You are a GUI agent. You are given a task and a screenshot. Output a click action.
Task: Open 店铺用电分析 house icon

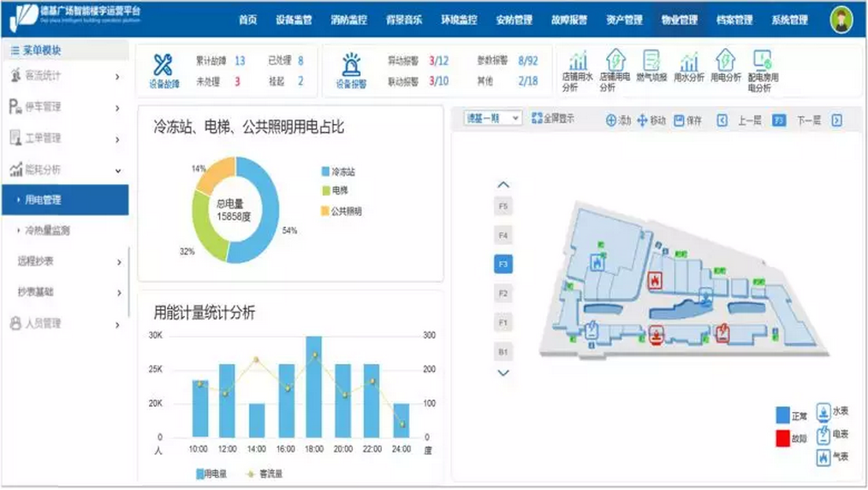pos(615,62)
